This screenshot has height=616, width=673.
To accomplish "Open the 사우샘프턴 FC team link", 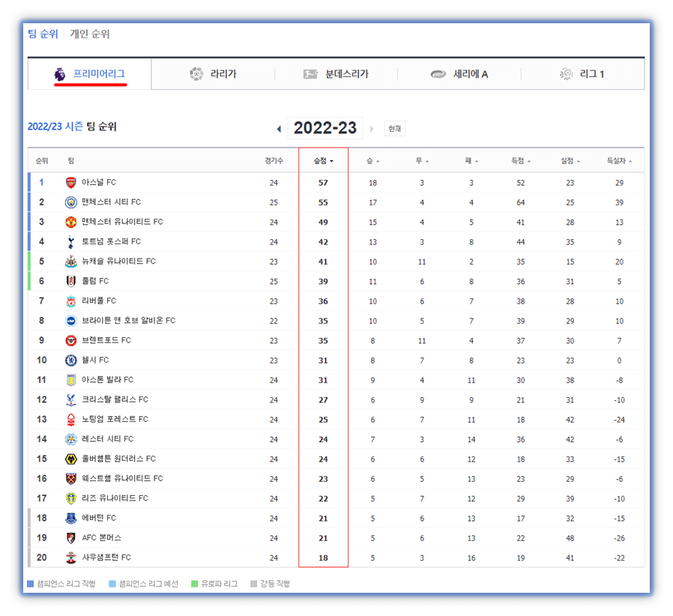I will (x=106, y=558).
